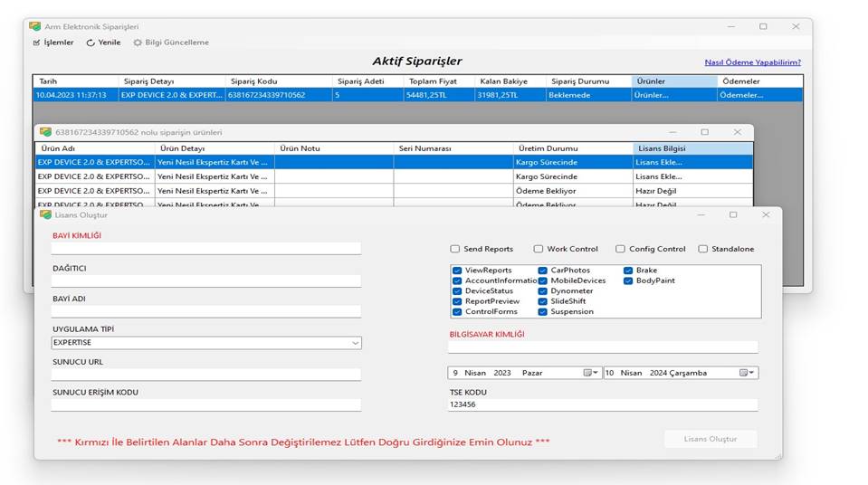Click the Yenile refresh icon
This screenshot has width=868, height=485.
coord(91,43)
